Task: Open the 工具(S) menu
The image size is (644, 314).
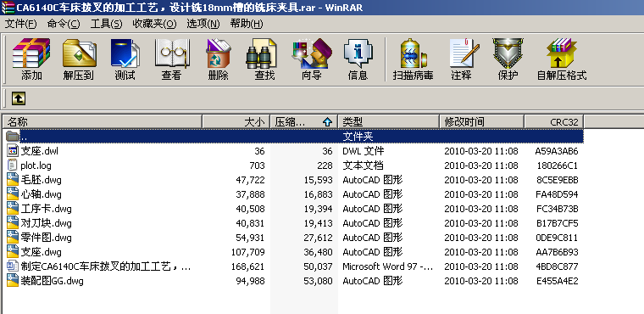Action: pyautogui.click(x=107, y=24)
